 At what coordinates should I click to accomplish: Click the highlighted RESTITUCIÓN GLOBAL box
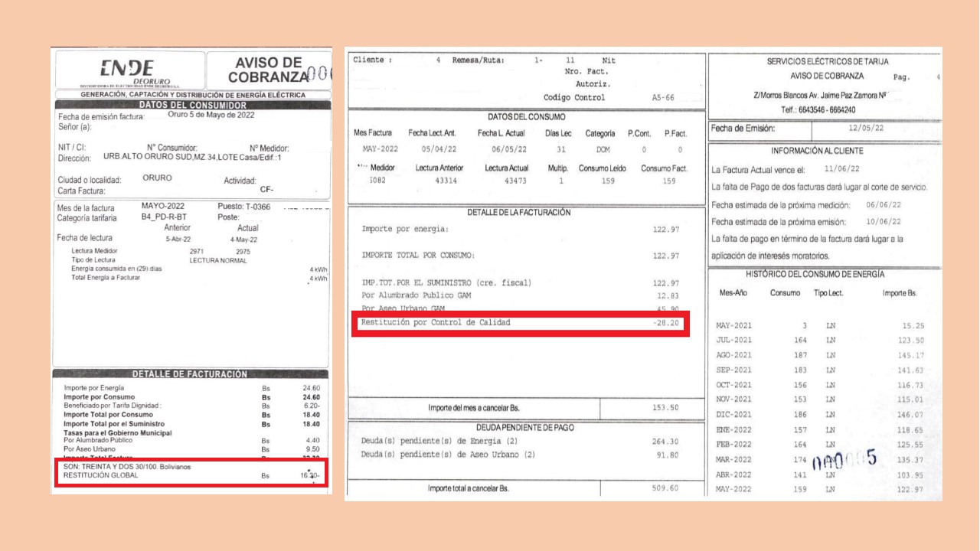coord(189,471)
